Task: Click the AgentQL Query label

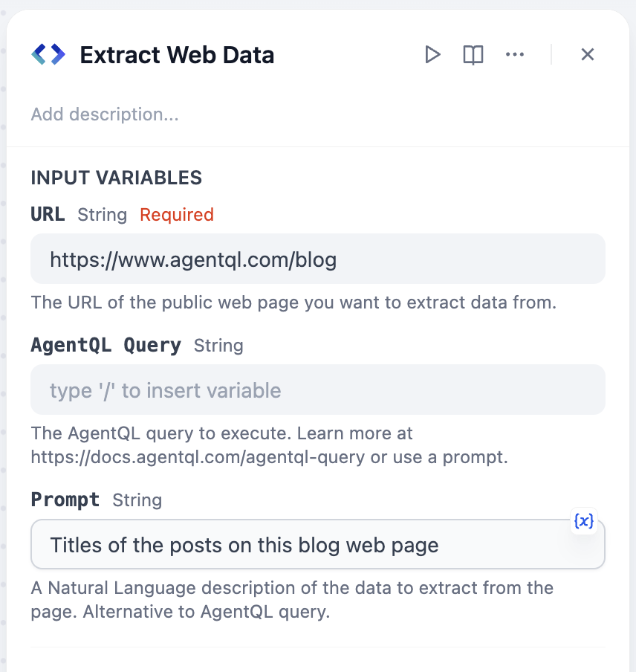Action: point(106,346)
